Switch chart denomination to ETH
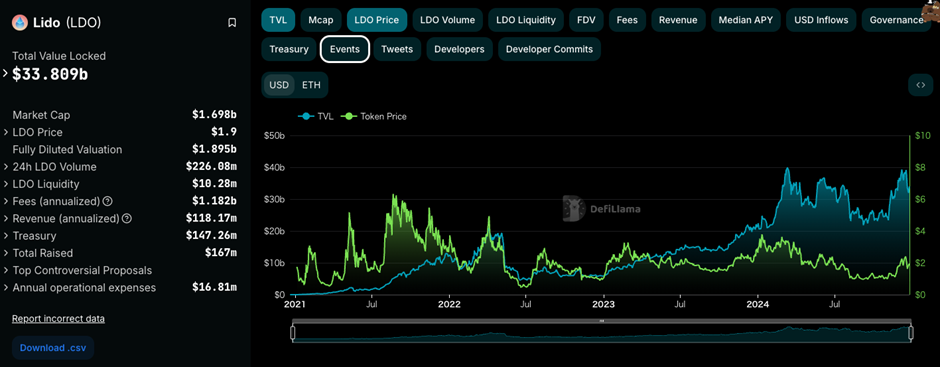940x367 pixels. pyautogui.click(x=311, y=85)
